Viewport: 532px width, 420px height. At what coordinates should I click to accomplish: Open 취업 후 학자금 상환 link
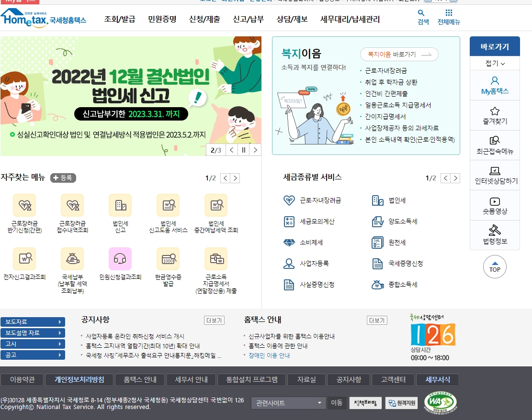391,82
